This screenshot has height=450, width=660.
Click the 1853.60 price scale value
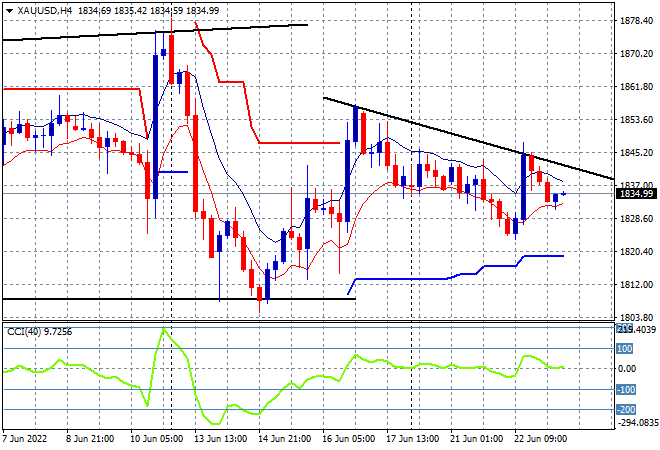(636, 120)
